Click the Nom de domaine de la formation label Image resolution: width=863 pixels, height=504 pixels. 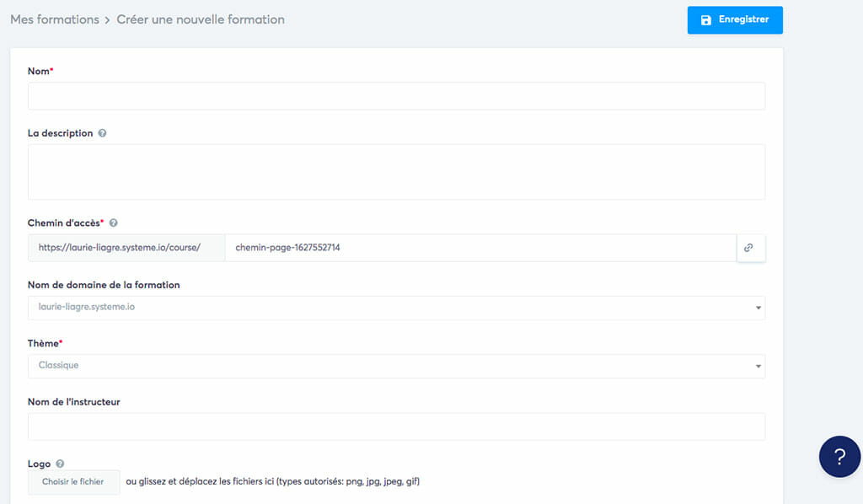click(104, 285)
